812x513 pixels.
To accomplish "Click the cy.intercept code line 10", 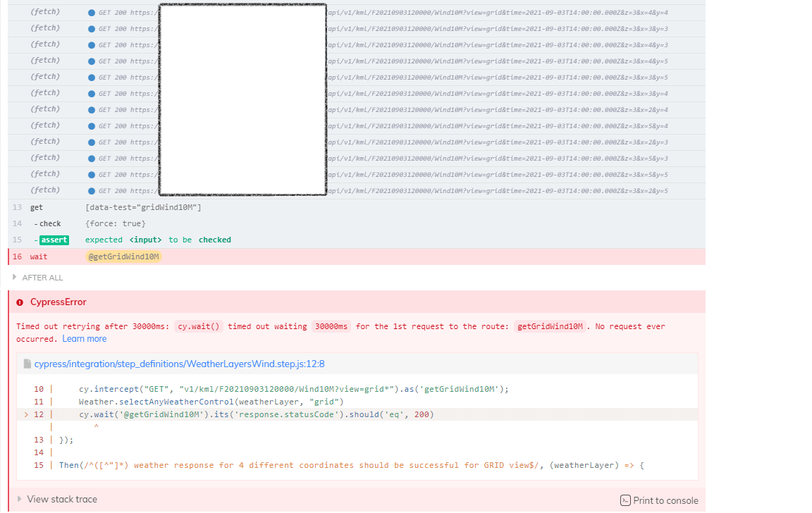I will 282,388.
